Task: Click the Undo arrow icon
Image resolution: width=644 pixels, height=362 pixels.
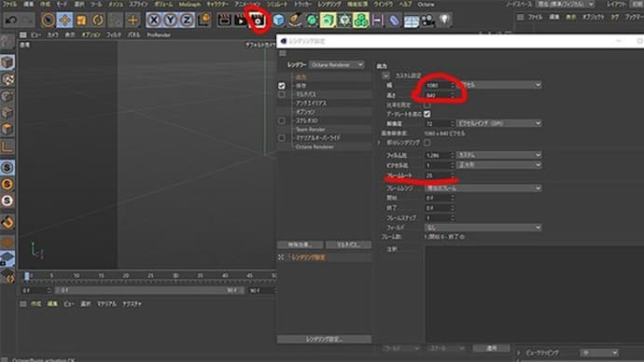Action: pyautogui.click(x=11, y=20)
